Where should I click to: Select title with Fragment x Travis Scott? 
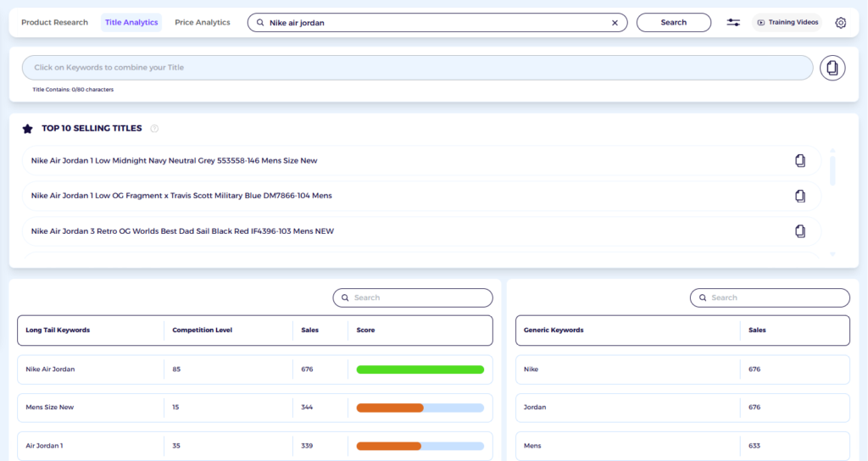click(181, 196)
